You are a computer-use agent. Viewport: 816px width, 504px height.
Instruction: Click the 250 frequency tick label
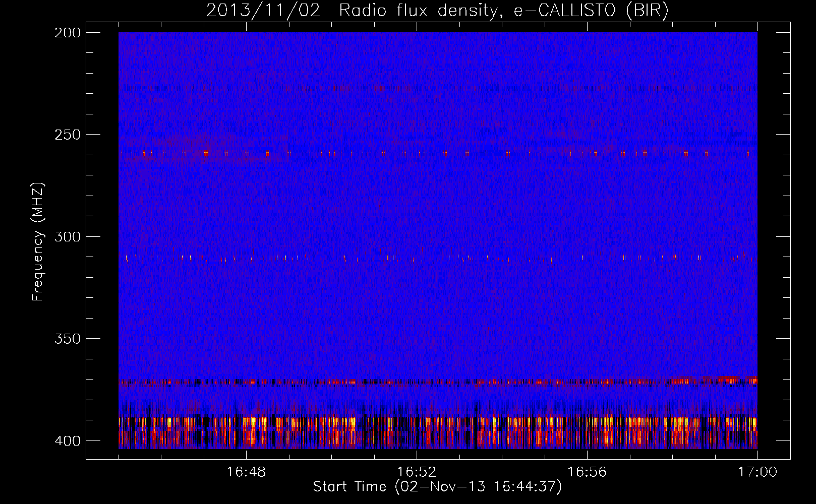click(68, 135)
